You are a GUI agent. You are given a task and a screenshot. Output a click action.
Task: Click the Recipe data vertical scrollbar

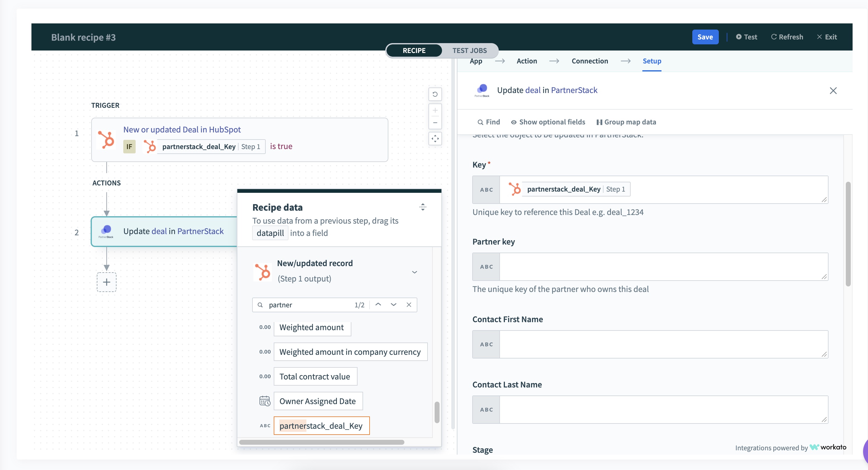click(x=437, y=412)
